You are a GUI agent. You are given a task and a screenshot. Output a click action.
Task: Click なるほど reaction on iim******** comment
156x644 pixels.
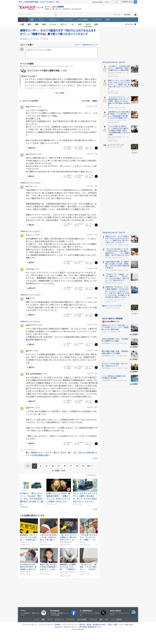point(79,148)
